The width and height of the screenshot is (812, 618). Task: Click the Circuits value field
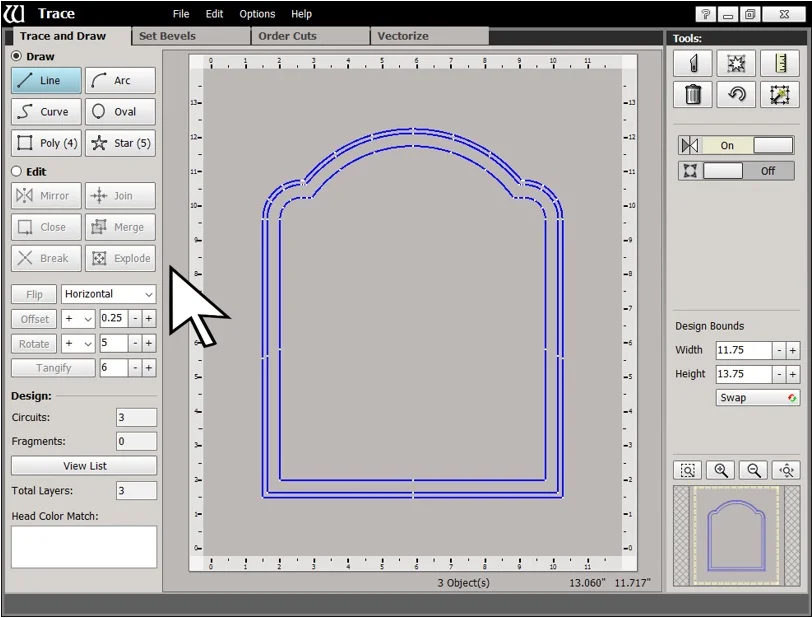(x=136, y=418)
